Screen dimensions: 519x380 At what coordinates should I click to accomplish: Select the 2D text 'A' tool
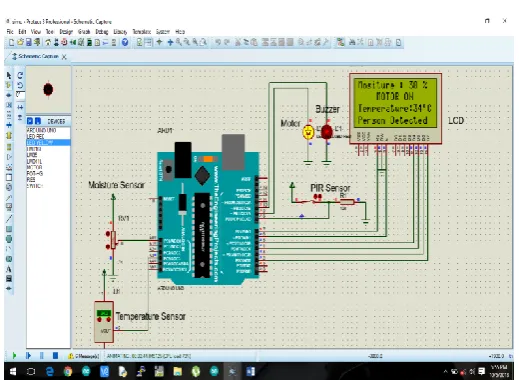(9, 269)
